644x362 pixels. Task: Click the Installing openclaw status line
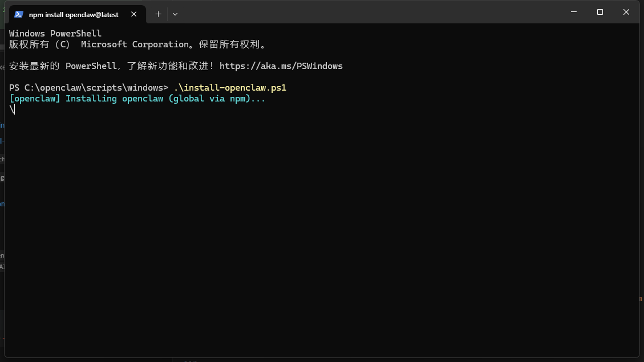pyautogui.click(x=137, y=99)
